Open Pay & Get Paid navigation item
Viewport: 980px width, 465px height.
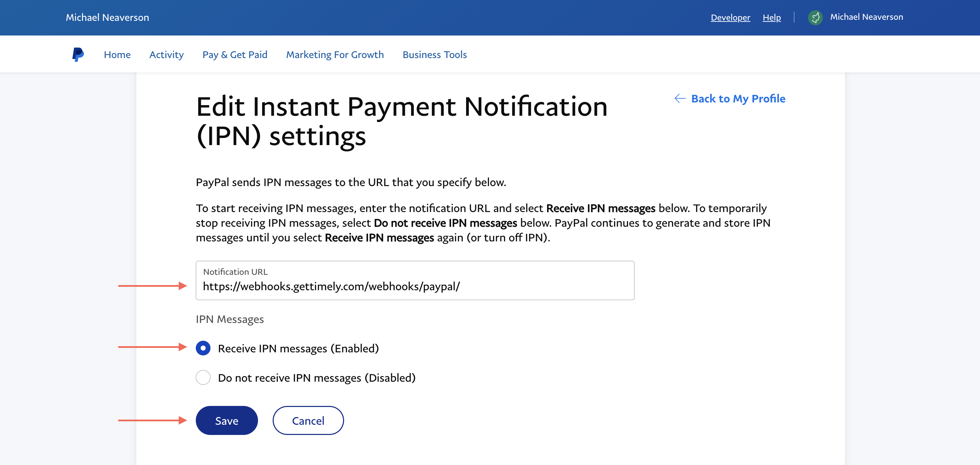point(235,54)
